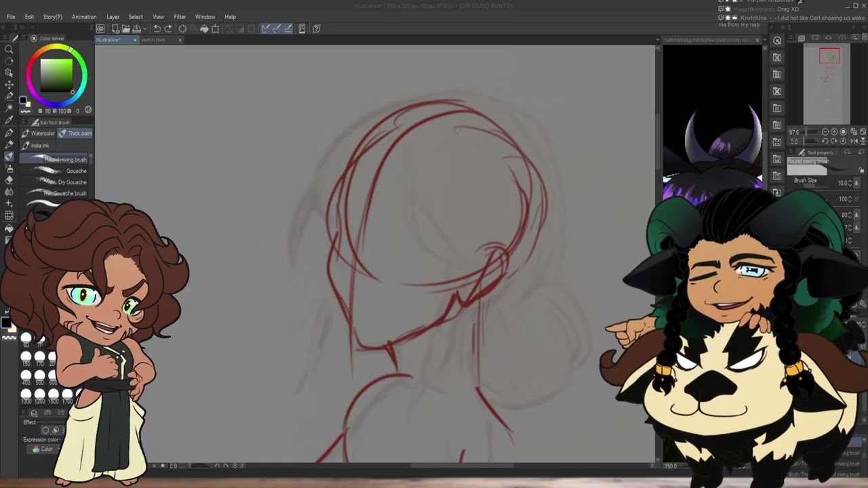Switch to the sketch bleh document tab

pos(154,40)
